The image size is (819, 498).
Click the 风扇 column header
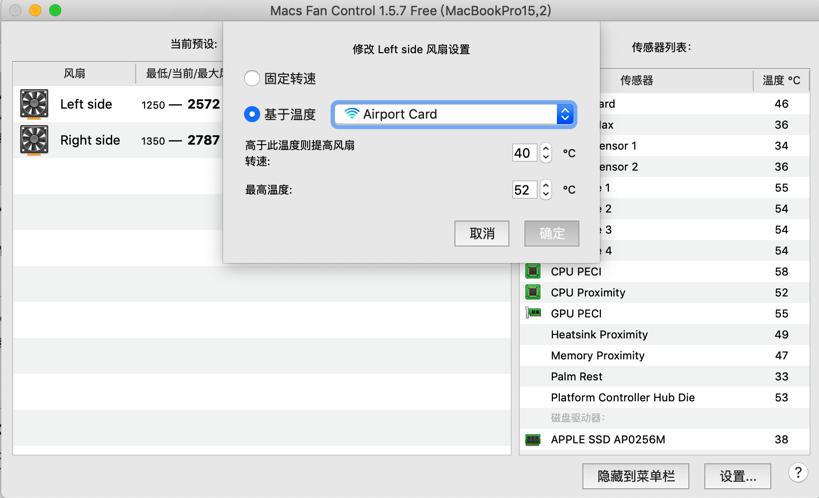point(74,73)
